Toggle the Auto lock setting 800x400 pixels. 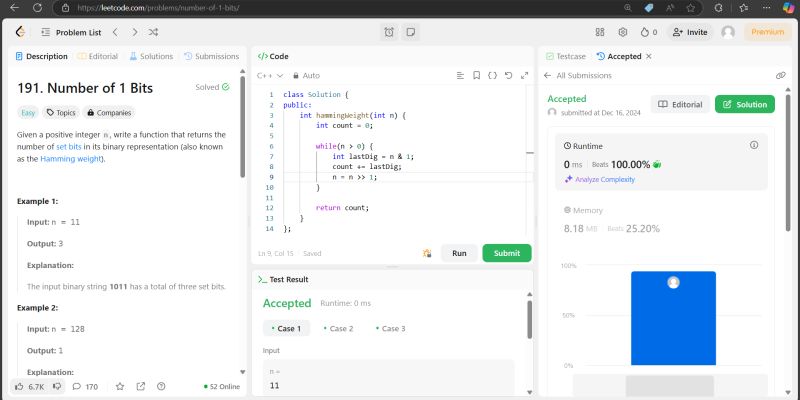coord(306,76)
